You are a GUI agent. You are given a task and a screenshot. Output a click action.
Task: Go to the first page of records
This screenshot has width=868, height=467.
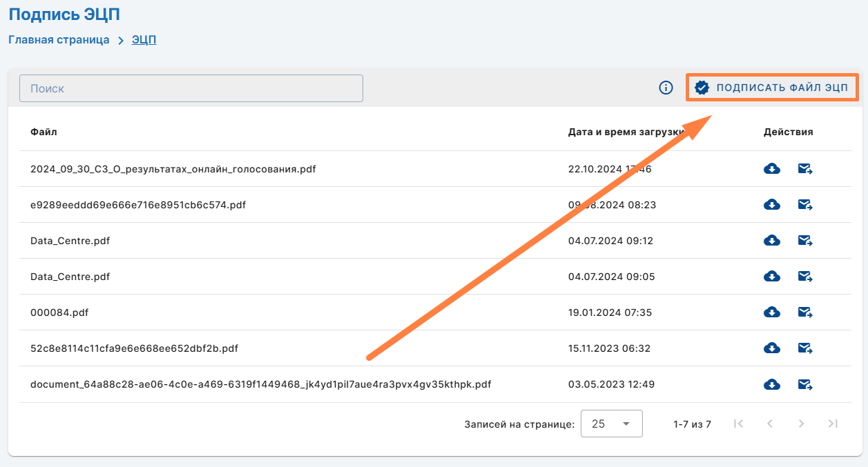(x=738, y=424)
